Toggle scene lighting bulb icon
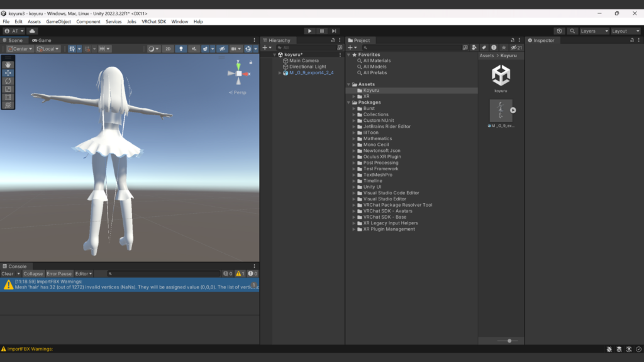Viewport: 644px width, 362px height. coord(181,49)
